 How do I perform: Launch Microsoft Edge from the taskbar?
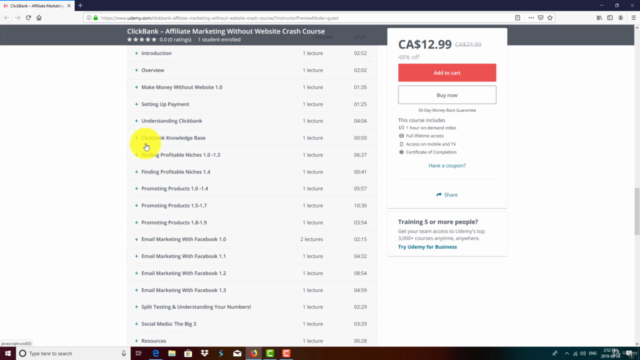(x=156, y=353)
